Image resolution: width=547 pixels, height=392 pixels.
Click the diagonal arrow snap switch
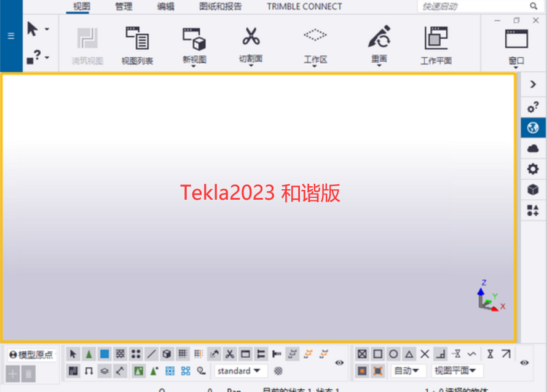point(506,354)
